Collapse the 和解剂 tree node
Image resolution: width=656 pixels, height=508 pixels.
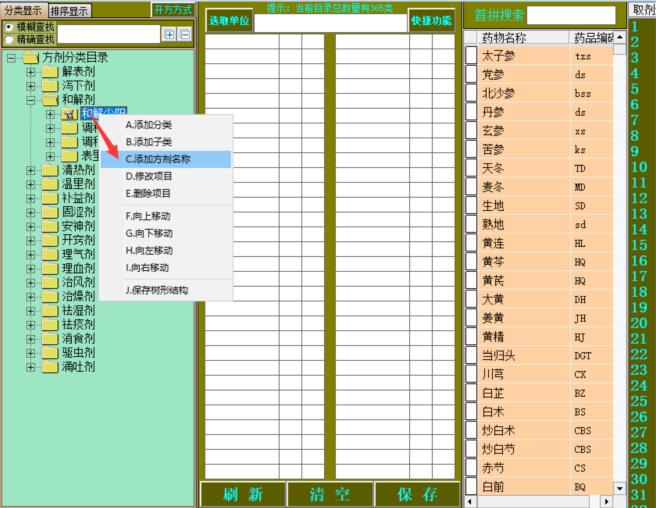31,100
